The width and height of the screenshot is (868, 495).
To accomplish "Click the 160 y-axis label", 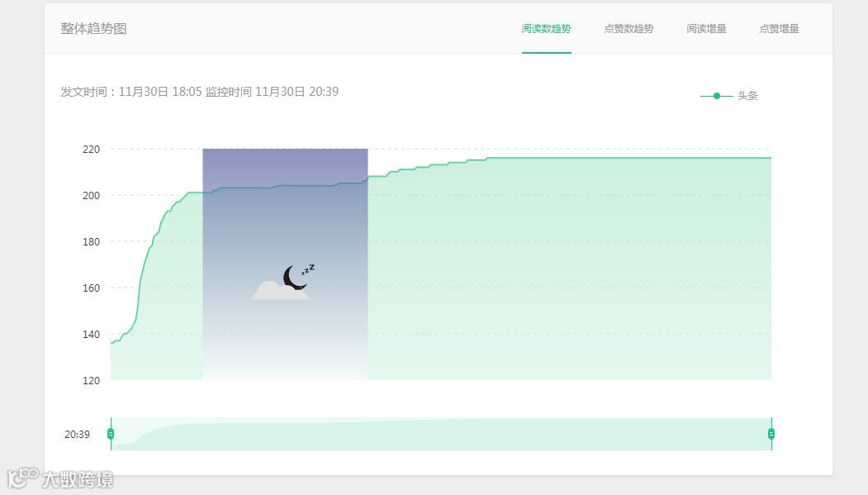I will pyautogui.click(x=91, y=288).
